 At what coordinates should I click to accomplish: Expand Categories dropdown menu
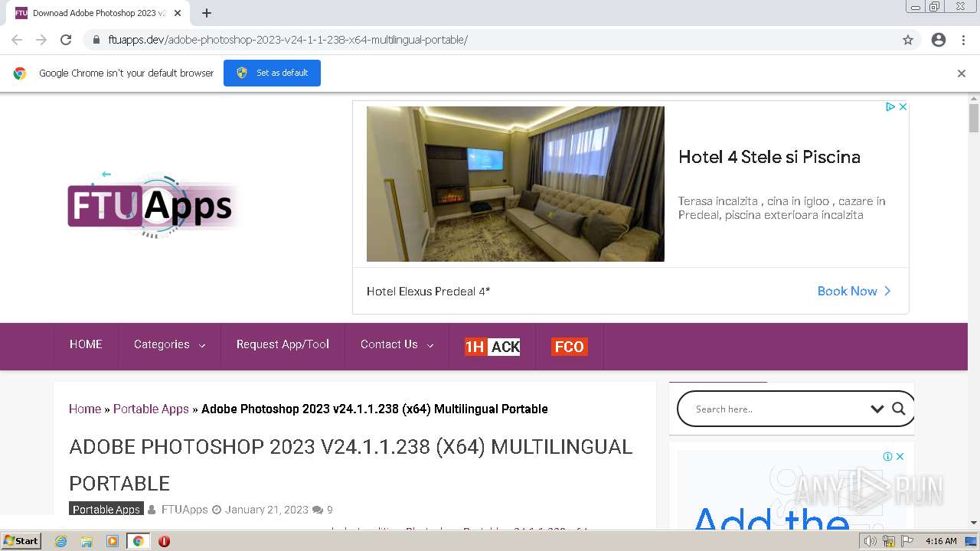[x=169, y=345]
